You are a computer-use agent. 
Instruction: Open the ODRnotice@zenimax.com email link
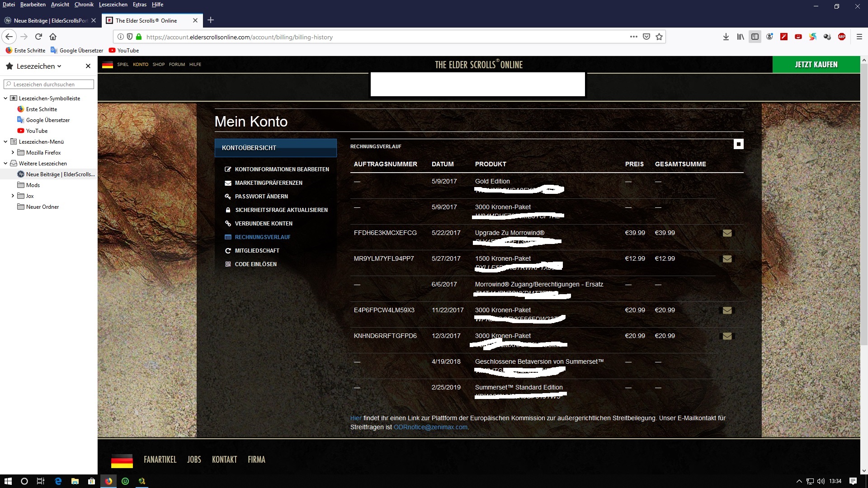(x=430, y=427)
